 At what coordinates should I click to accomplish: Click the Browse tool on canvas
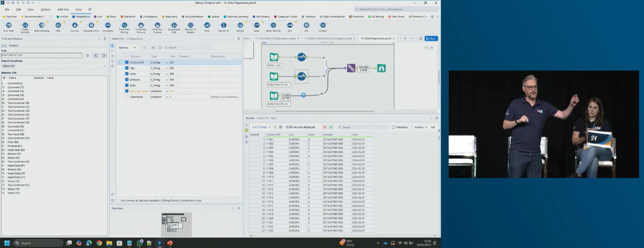[x=382, y=68]
